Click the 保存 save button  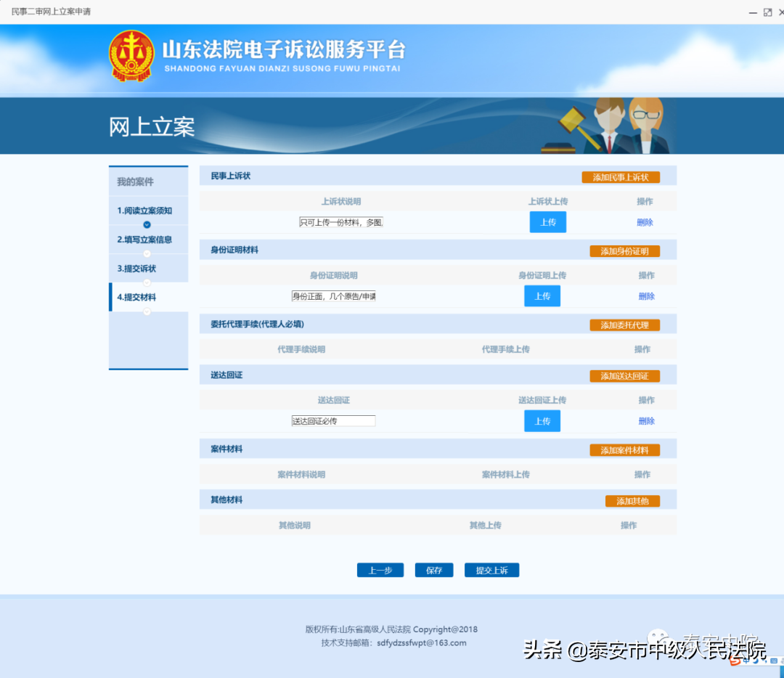[x=433, y=570]
